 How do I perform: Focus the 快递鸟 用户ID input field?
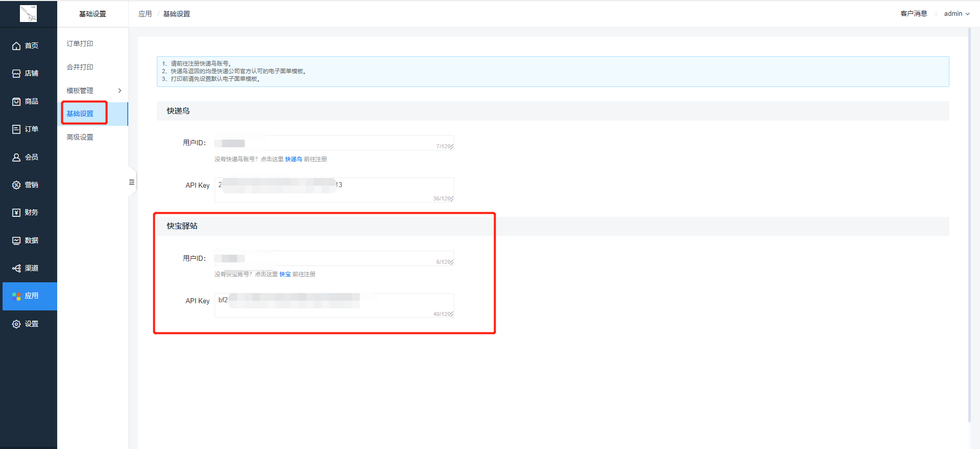point(334,143)
